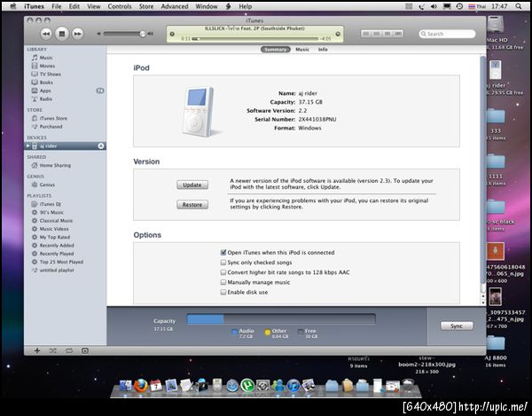Open the Controls menu
This screenshot has height=416, width=532.
pyautogui.click(x=120, y=6)
